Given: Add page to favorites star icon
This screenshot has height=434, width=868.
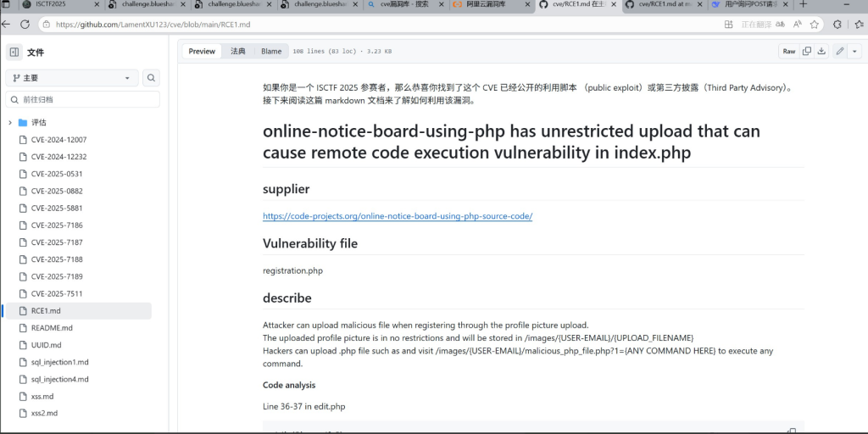Looking at the screenshot, I should [814, 25].
